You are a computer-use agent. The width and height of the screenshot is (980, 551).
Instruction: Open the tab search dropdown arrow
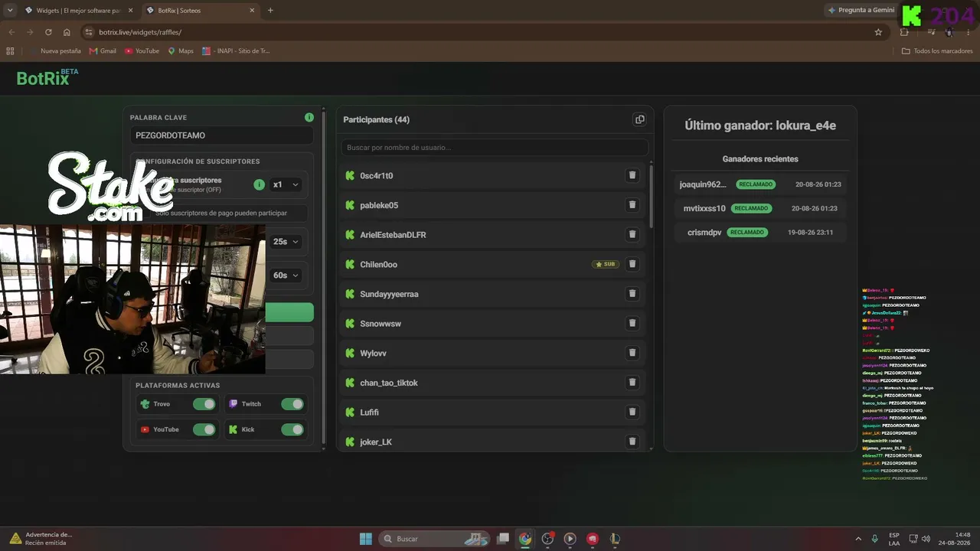(10, 10)
